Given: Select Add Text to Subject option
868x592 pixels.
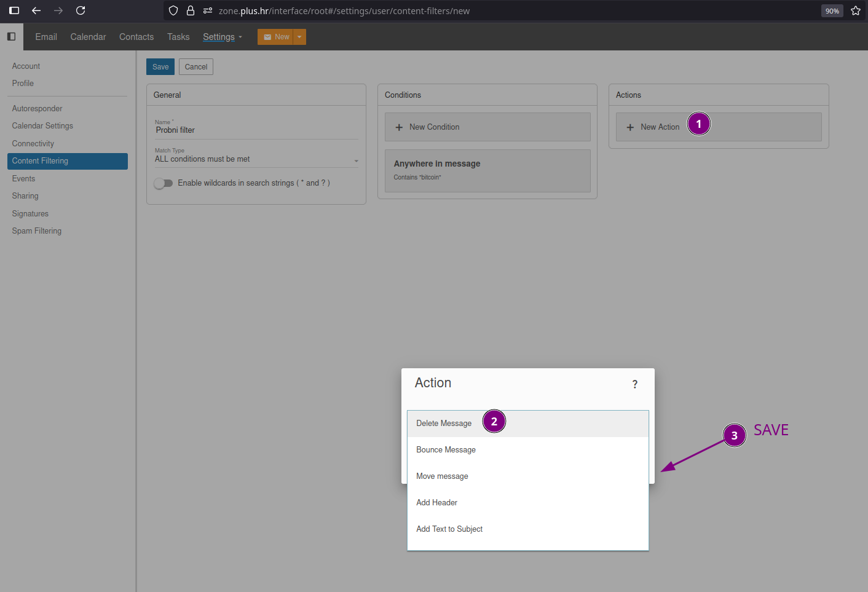Looking at the screenshot, I should pyautogui.click(x=449, y=529).
